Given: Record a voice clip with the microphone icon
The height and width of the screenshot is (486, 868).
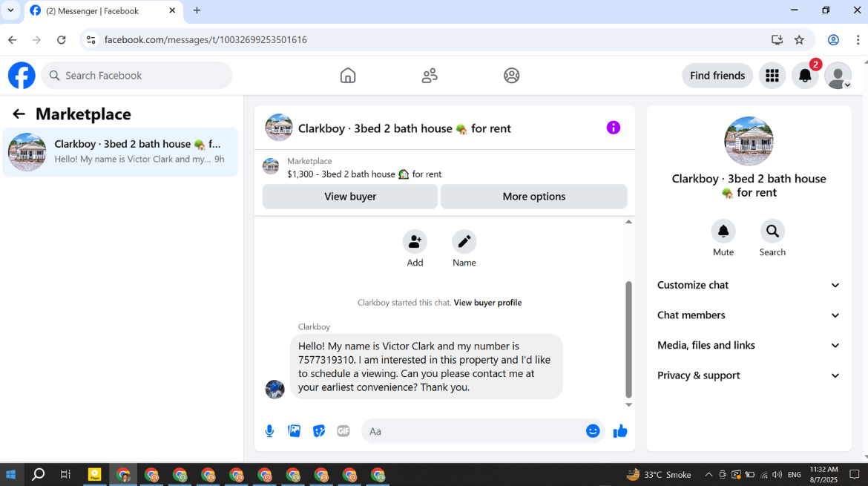Looking at the screenshot, I should point(269,431).
